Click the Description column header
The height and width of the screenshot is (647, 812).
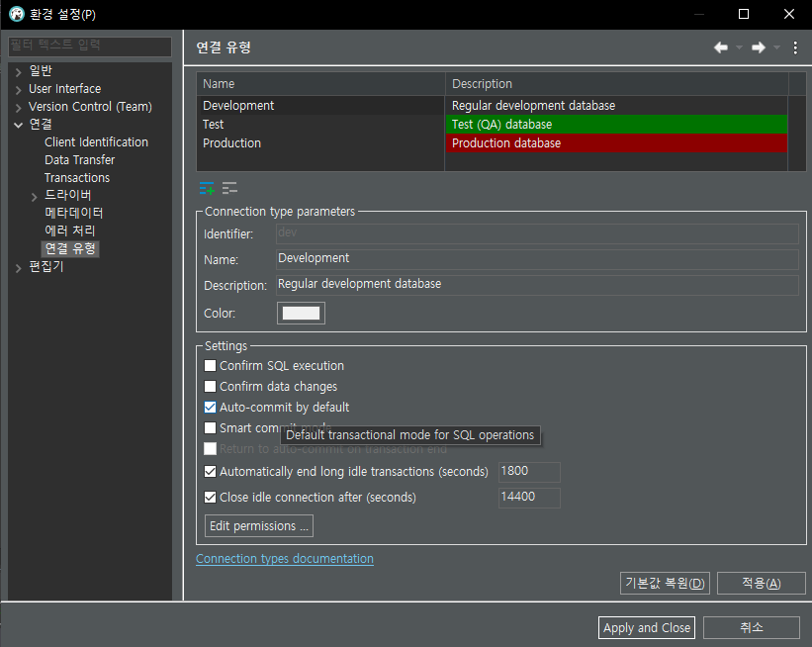point(617,84)
